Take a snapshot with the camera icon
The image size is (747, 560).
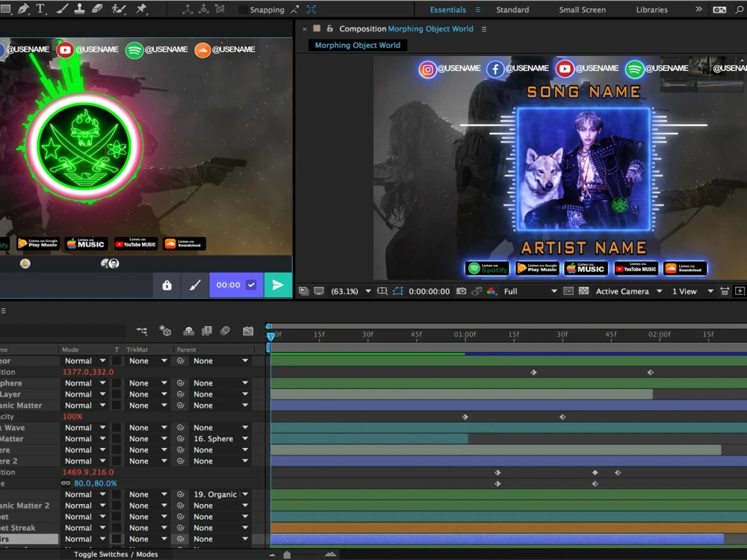[x=461, y=291]
